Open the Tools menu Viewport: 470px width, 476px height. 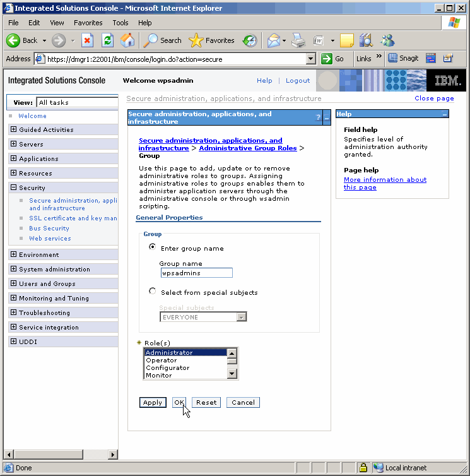(120, 23)
